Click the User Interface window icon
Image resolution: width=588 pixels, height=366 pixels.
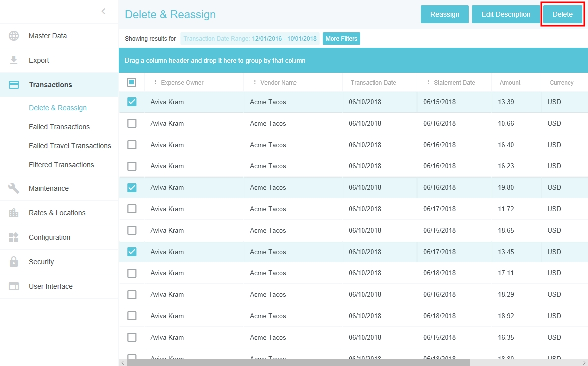coord(14,286)
